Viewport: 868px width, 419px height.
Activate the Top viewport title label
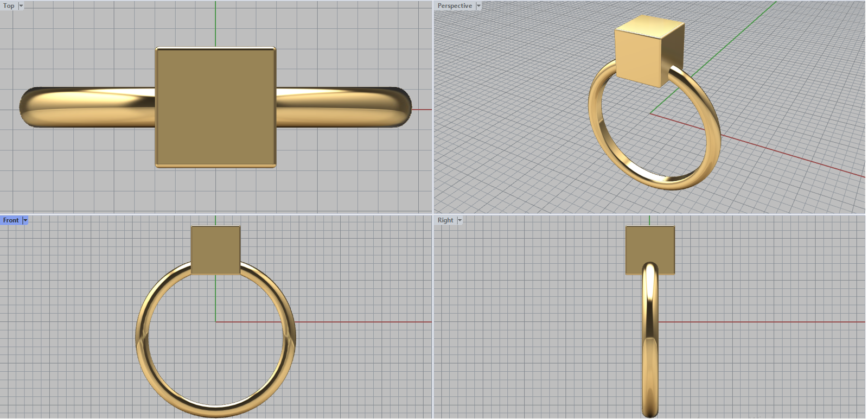[9, 5]
